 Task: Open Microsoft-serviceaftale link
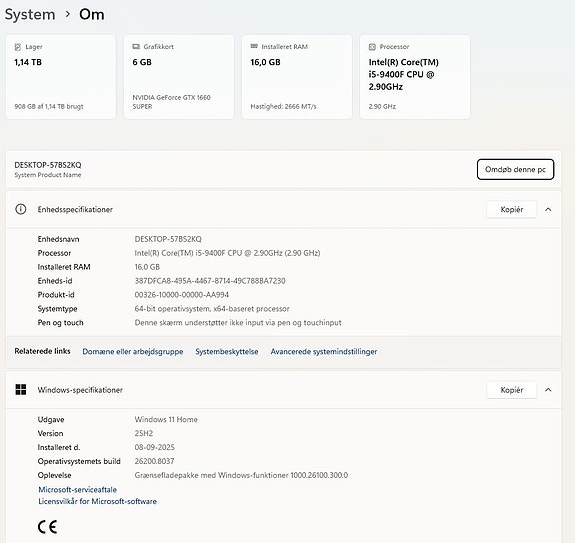[78, 489]
